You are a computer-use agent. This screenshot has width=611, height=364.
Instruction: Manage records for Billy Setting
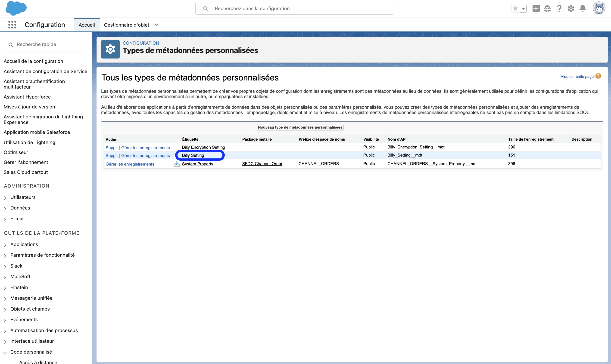tap(145, 155)
